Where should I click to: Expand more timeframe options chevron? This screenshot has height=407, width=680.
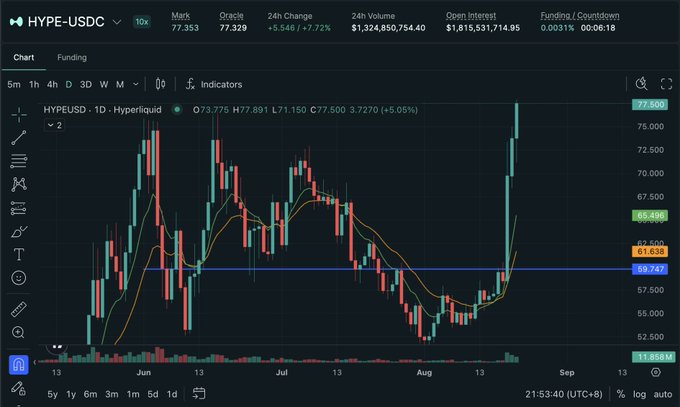[135, 84]
